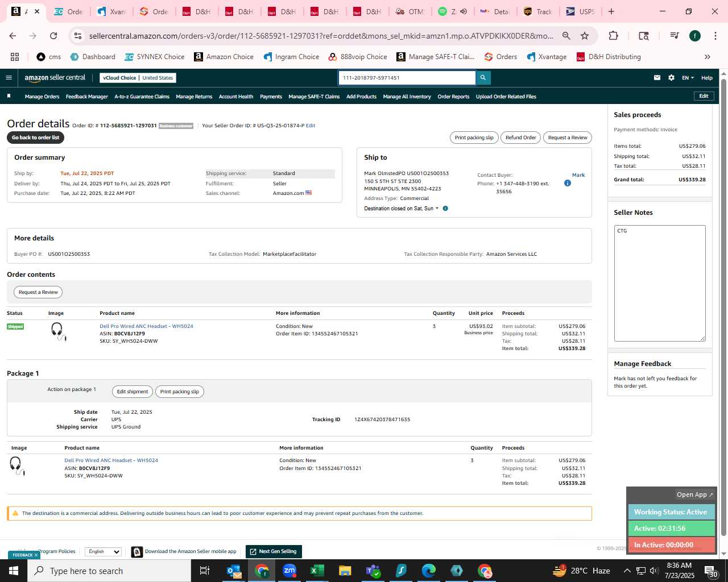
Task: Open the Zoom app on the taskbar
Action: pos(289,571)
